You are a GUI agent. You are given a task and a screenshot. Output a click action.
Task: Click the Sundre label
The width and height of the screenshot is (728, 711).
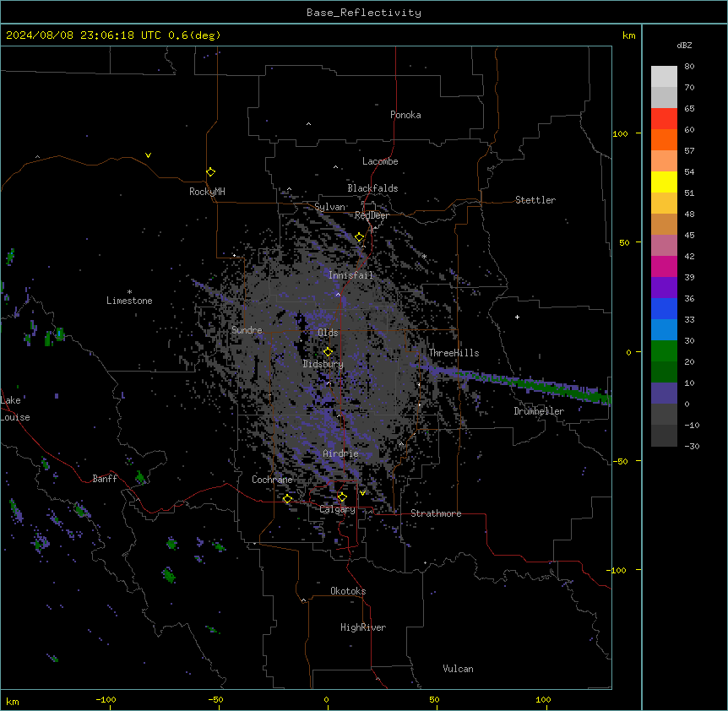(247, 330)
